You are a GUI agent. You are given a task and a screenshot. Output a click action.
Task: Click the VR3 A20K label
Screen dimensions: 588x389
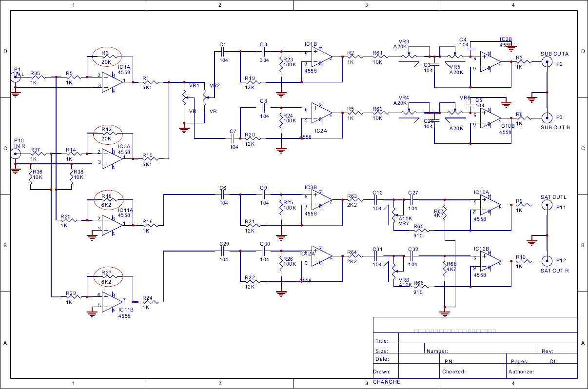pos(401,44)
